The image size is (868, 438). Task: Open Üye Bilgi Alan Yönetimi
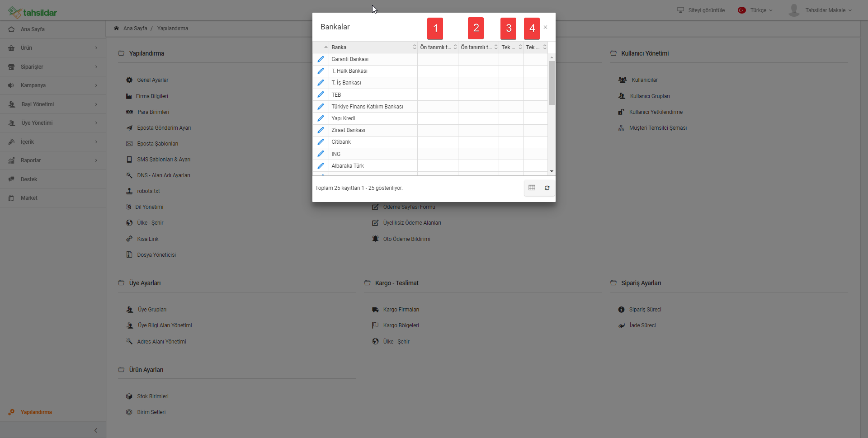click(x=165, y=325)
